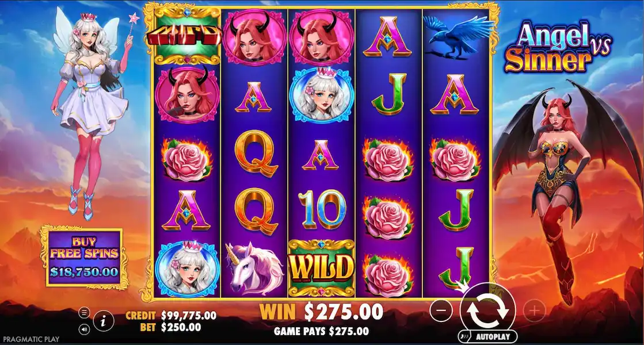Click the gold WILD symbol on bottom row

(321, 268)
